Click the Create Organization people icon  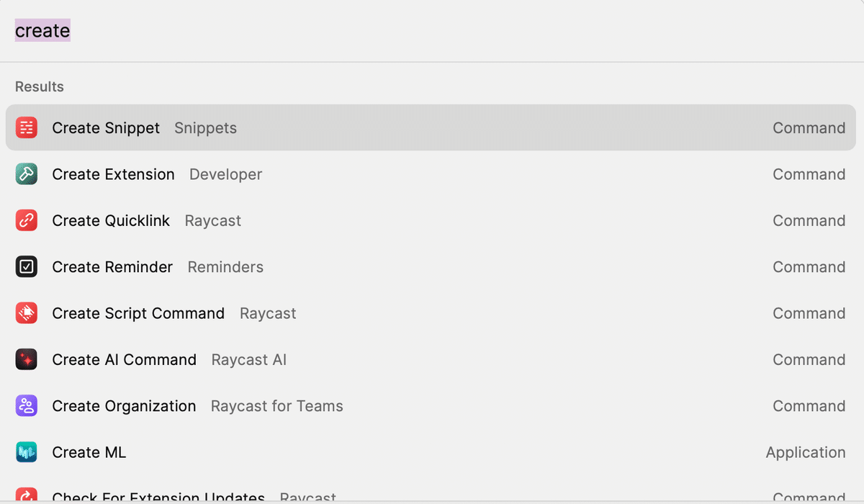point(27,406)
